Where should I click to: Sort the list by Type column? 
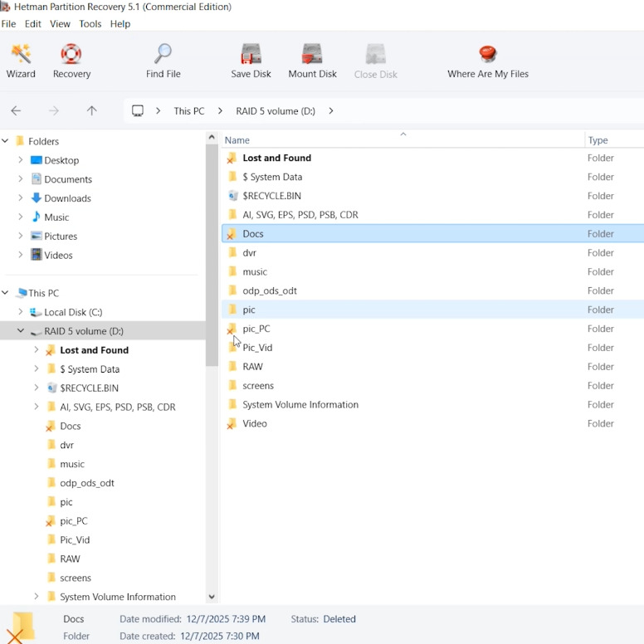pyautogui.click(x=614, y=140)
